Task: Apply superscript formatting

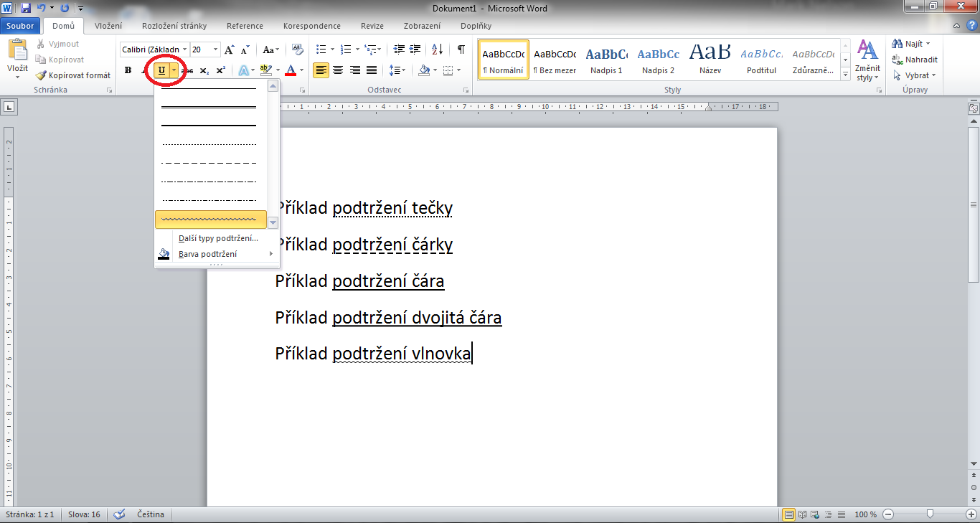Action: (221, 70)
